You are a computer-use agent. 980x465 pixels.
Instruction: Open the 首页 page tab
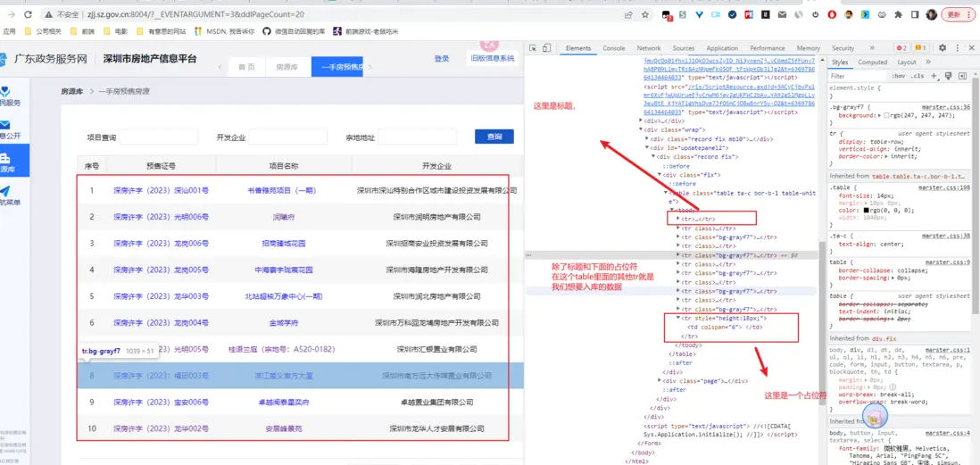click(x=246, y=67)
